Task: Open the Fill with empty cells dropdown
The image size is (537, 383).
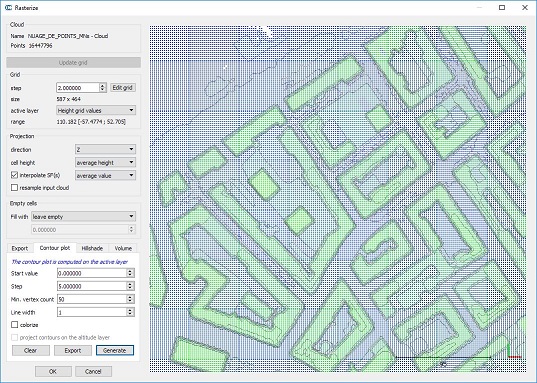Action: [x=83, y=217]
